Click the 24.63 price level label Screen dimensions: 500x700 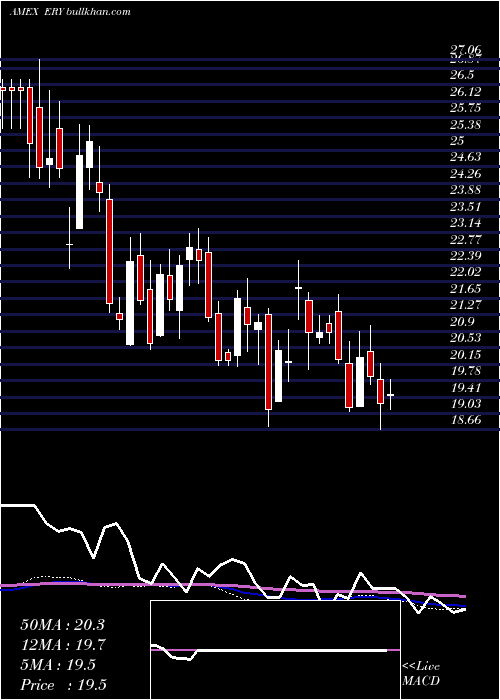pyautogui.click(x=465, y=157)
